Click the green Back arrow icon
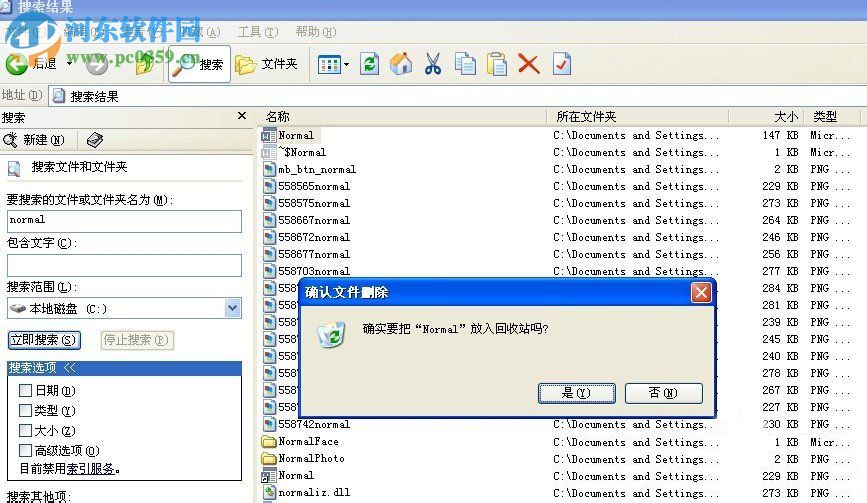Viewport: 867px width, 503px height. coord(17,64)
